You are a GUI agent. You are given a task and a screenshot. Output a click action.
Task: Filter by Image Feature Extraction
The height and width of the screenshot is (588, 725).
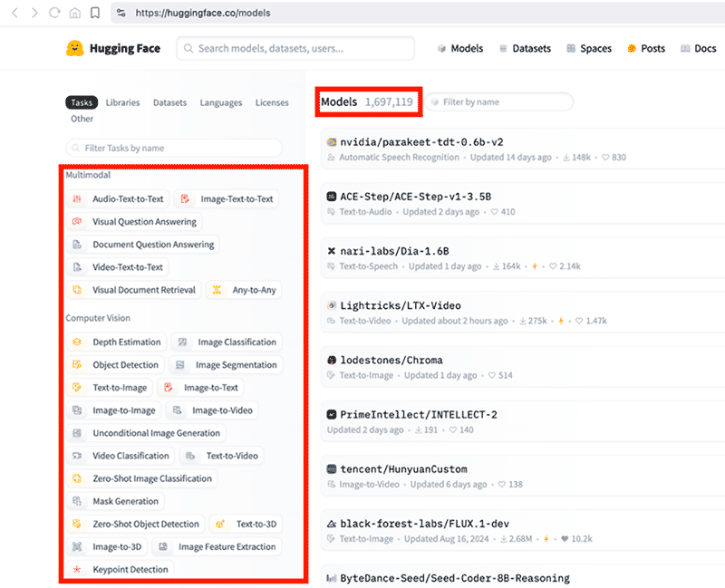[217, 546]
